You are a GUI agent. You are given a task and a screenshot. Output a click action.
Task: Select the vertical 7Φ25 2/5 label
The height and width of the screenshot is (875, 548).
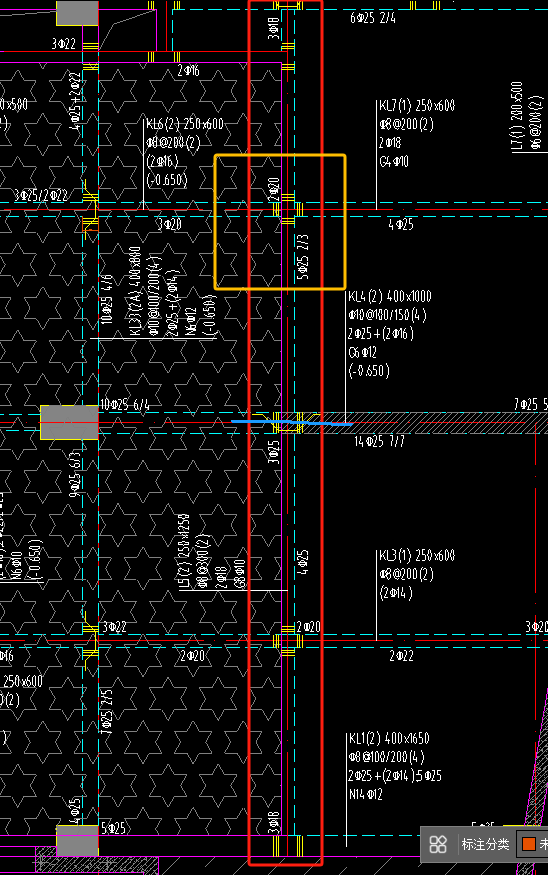click(106, 711)
